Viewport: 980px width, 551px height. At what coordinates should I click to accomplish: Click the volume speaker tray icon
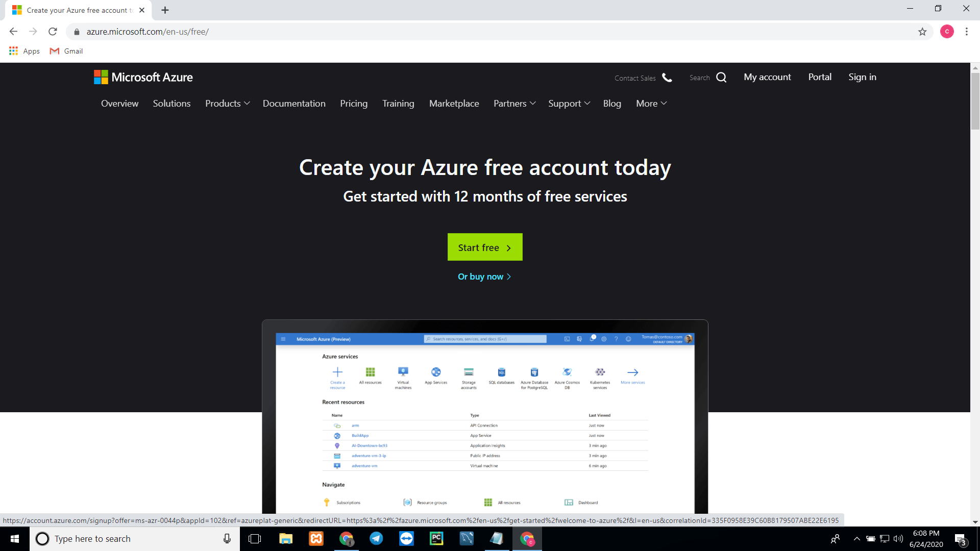[898, 539]
